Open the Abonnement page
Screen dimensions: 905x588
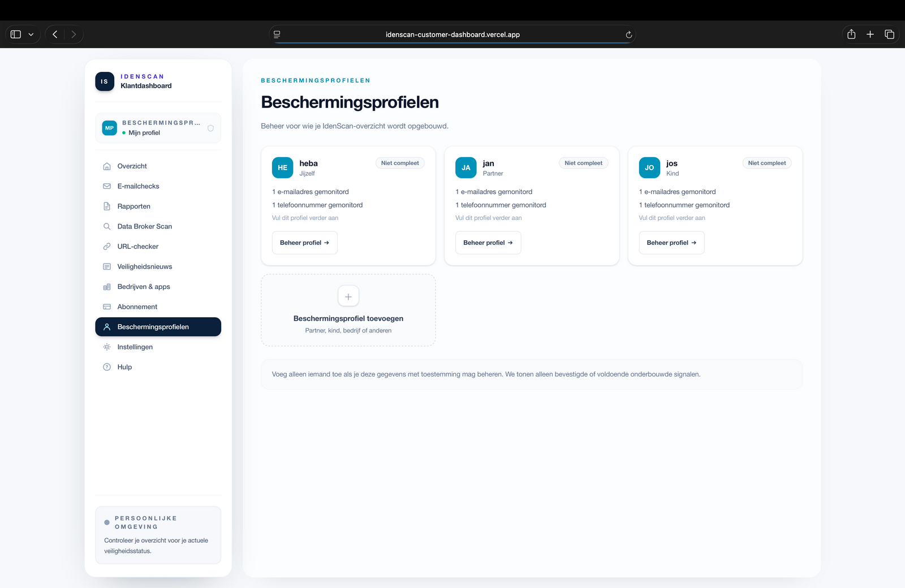[158, 306]
